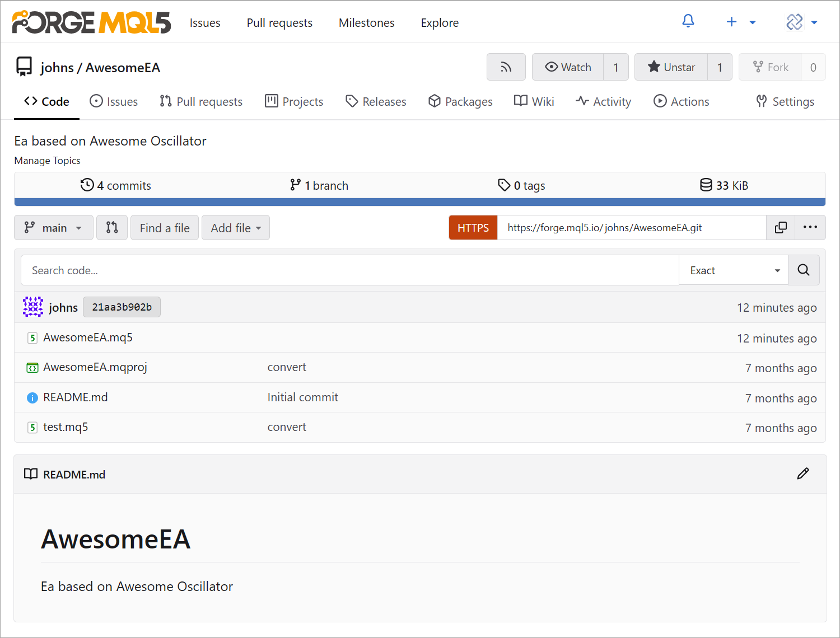
Task: Open the user avatar menu
Action: (801, 22)
